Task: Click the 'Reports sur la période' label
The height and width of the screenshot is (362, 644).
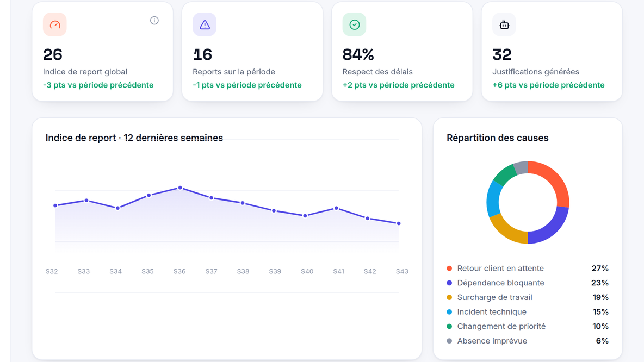Action: tap(234, 72)
